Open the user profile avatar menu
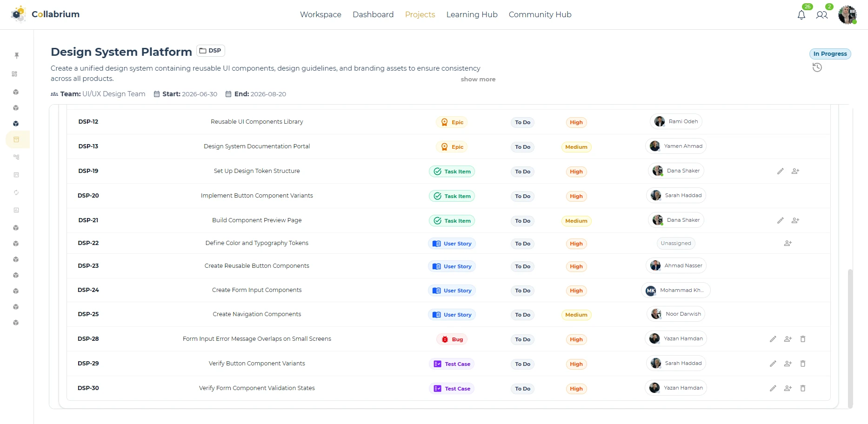This screenshot has height=424, width=868. [x=847, y=15]
